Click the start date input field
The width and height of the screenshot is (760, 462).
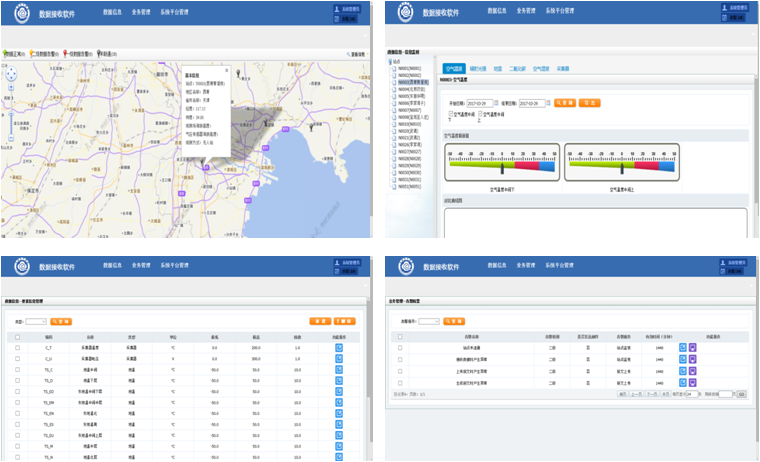[479, 103]
